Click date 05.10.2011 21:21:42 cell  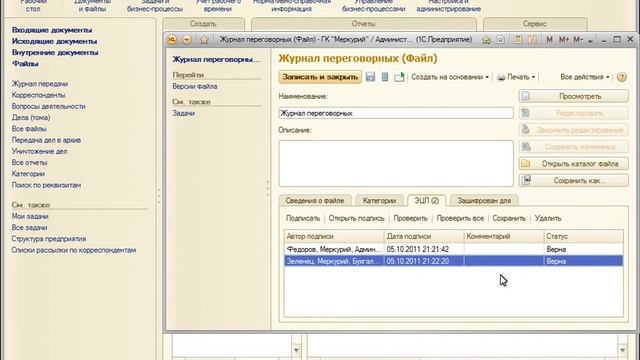pos(424,249)
